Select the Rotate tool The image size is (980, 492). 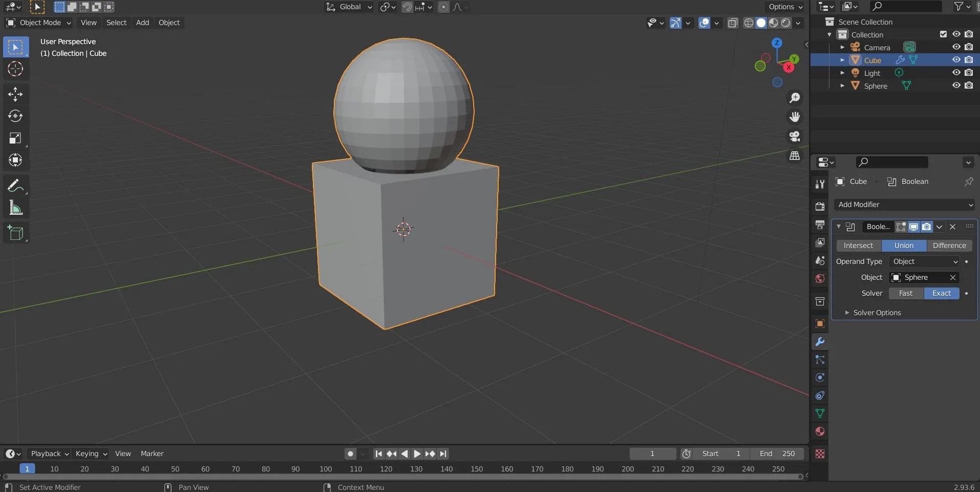coord(15,116)
